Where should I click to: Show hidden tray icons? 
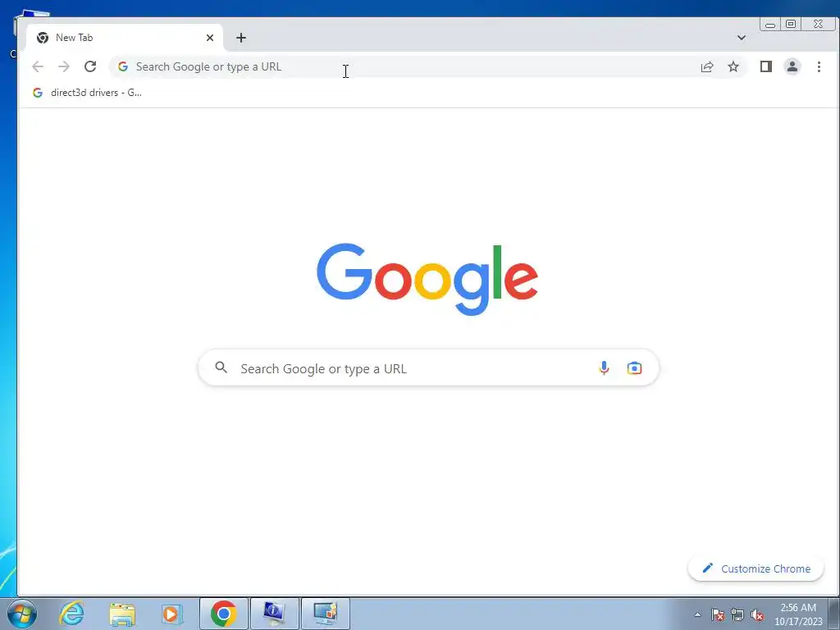point(697,614)
